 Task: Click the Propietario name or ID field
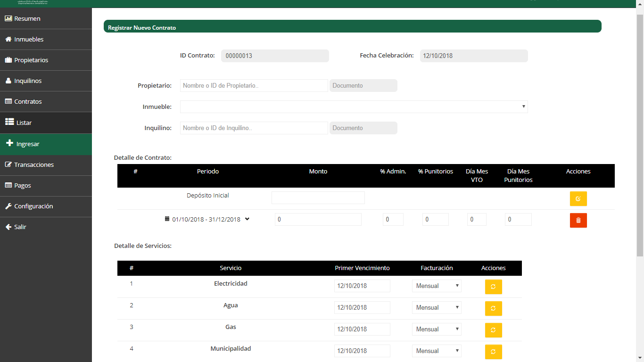point(254,86)
